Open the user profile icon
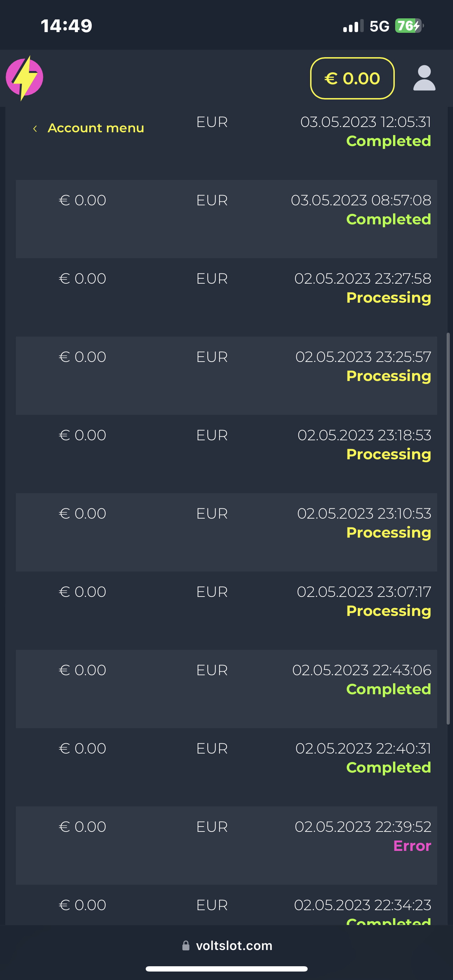Image resolution: width=453 pixels, height=980 pixels. [424, 78]
